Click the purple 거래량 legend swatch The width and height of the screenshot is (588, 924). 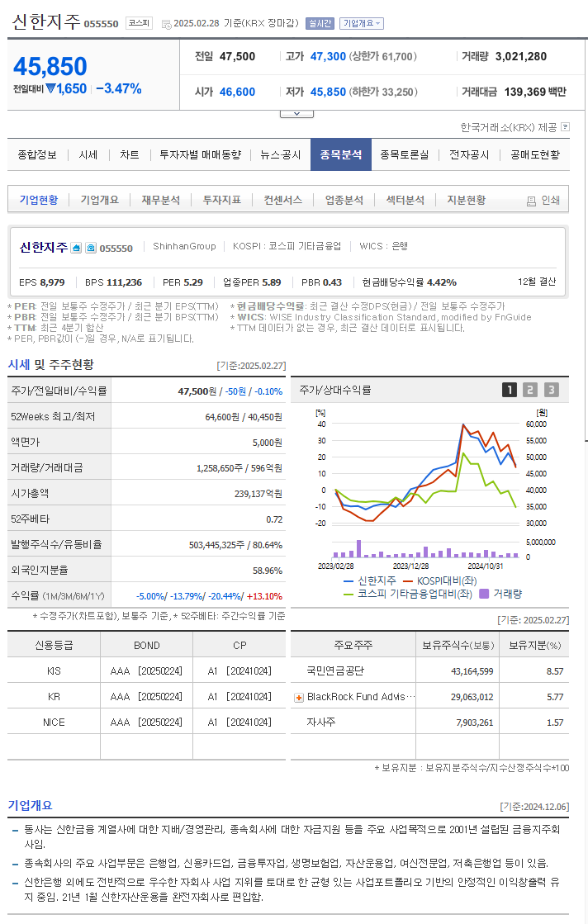tap(484, 594)
